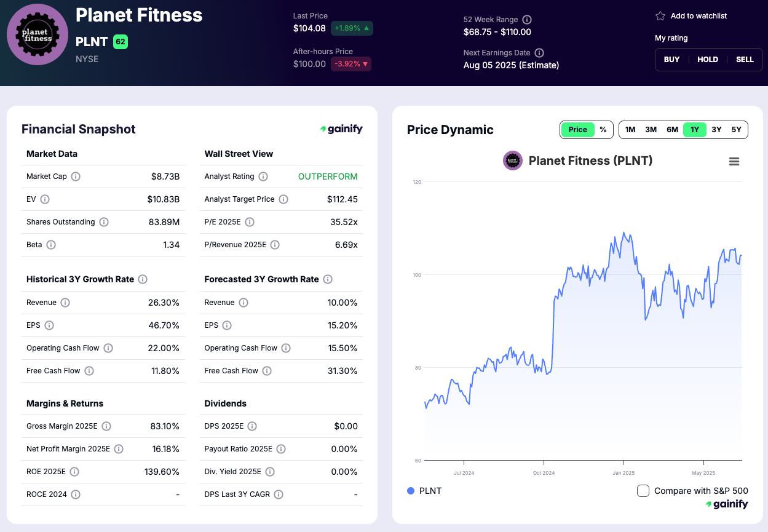Click the $112.45 analyst target price
This screenshot has width=768, height=532.
coord(342,199)
